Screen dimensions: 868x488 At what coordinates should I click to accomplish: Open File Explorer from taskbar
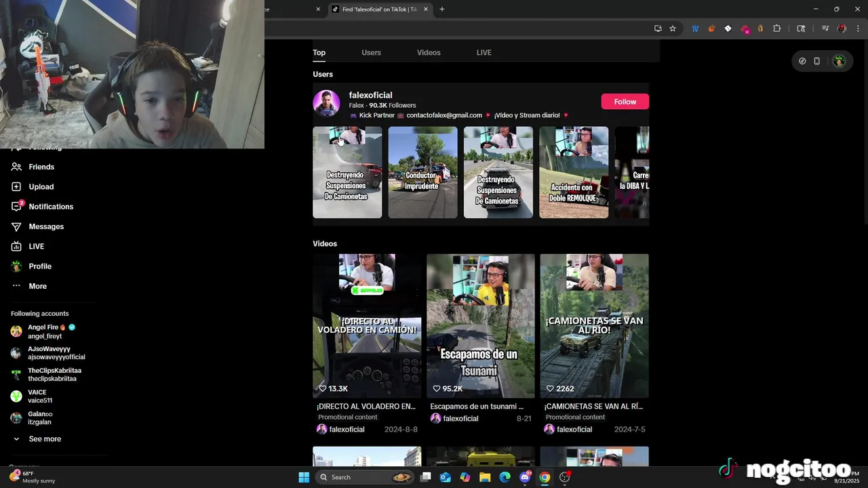point(485,477)
